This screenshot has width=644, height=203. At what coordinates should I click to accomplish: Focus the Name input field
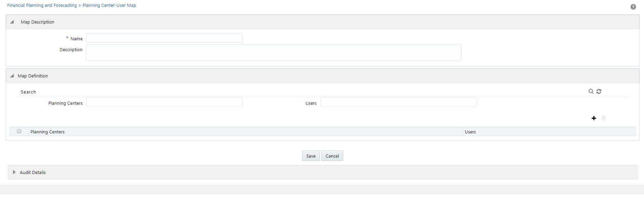click(164, 38)
